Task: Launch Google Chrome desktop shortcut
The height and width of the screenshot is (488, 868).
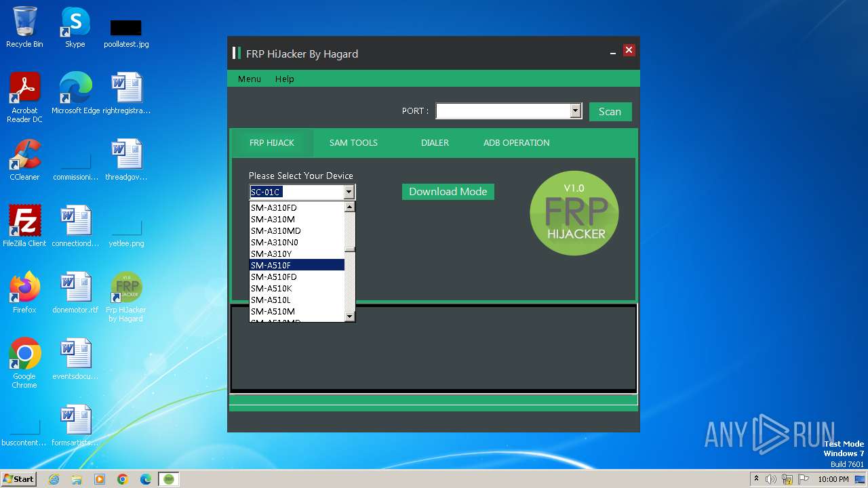Action: (x=24, y=363)
